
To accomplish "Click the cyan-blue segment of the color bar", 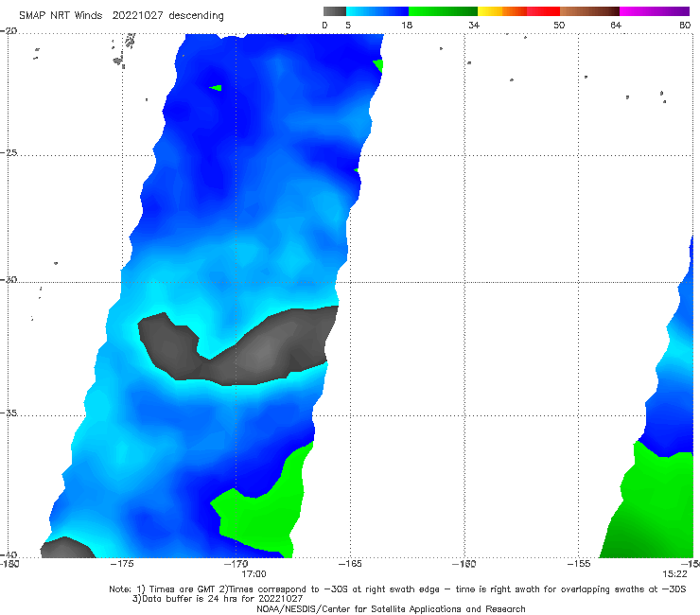I will pyautogui.click(x=377, y=11).
